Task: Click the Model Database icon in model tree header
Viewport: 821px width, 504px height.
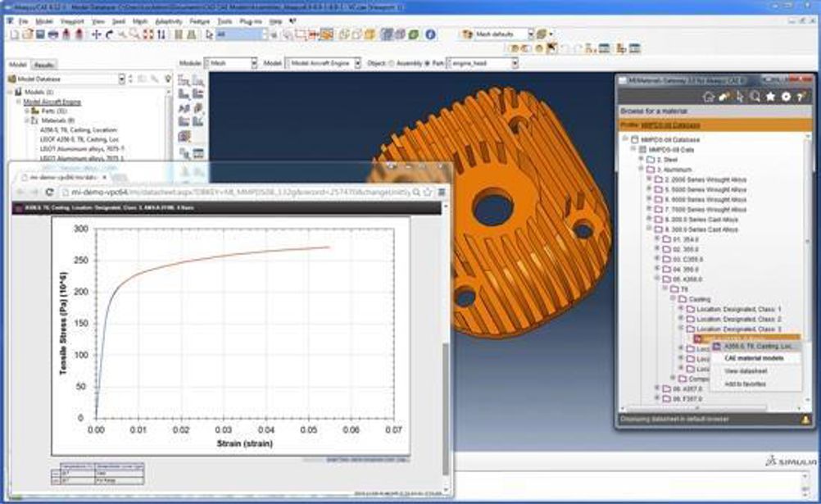Action: click(12, 79)
